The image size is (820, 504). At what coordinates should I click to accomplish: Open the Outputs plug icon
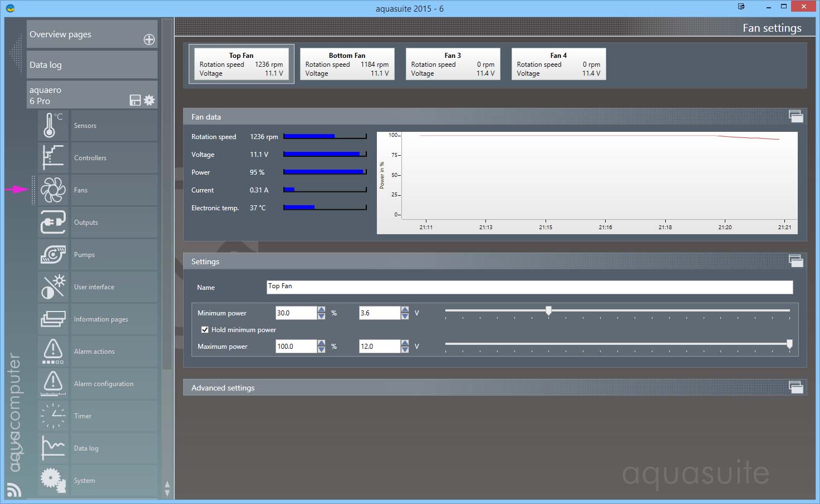click(x=53, y=222)
